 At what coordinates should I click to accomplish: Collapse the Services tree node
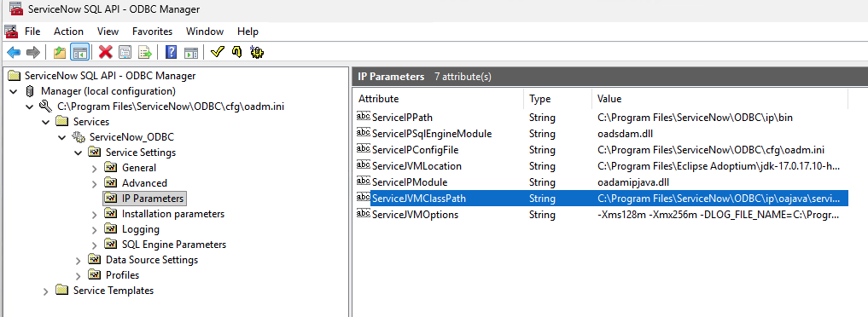click(46, 122)
